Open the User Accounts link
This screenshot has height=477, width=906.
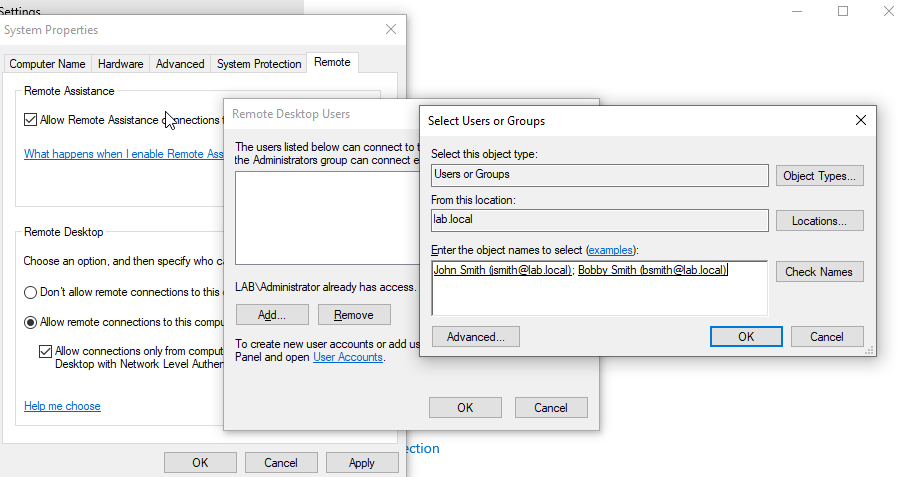(x=348, y=357)
